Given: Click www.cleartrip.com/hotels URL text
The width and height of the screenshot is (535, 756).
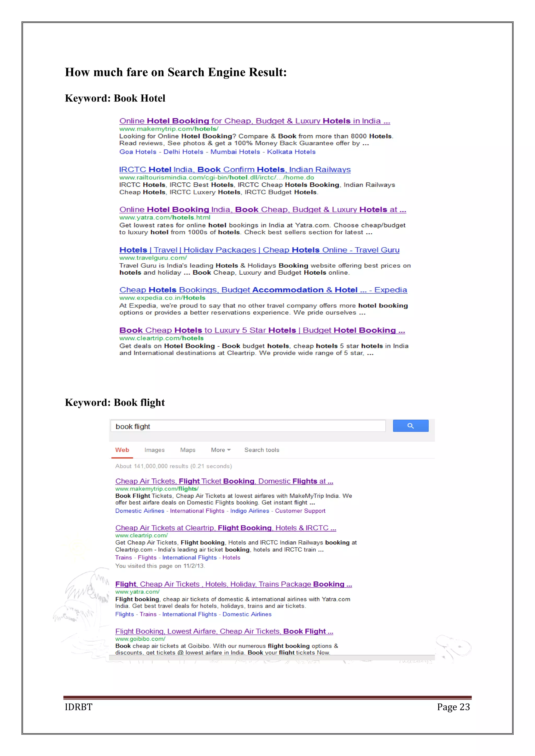Looking at the screenshot, I should coord(161,339).
